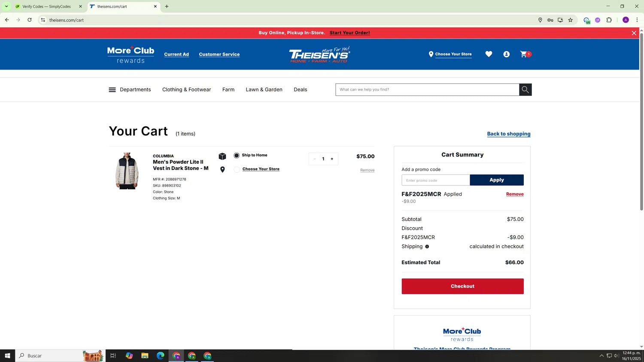Bookmark this page with star icon

click(571, 20)
